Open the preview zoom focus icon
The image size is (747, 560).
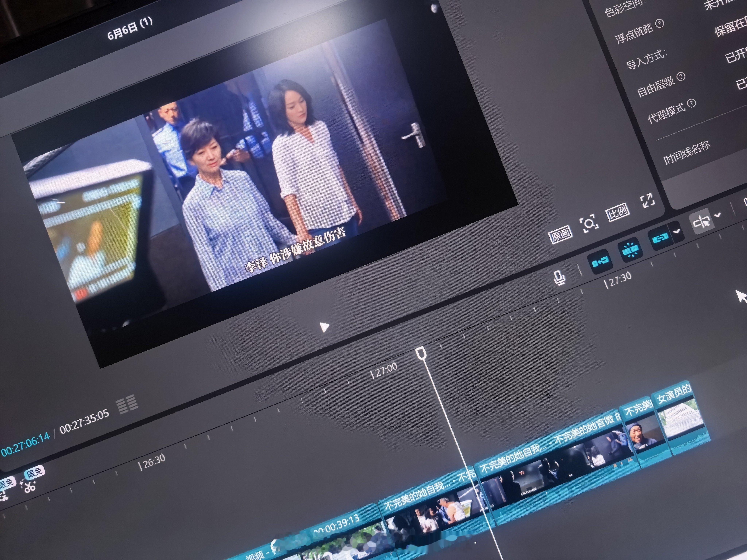point(589,223)
